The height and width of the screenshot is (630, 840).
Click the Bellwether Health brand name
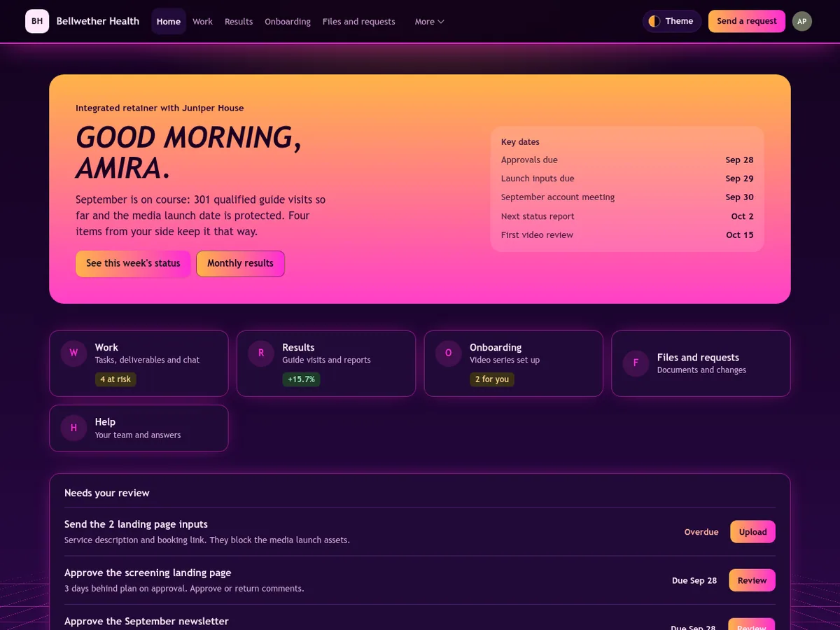click(98, 21)
